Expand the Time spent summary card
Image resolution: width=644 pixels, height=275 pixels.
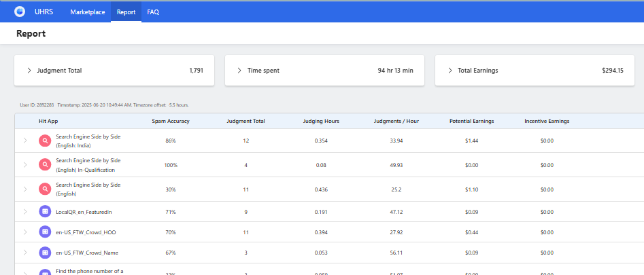click(239, 71)
